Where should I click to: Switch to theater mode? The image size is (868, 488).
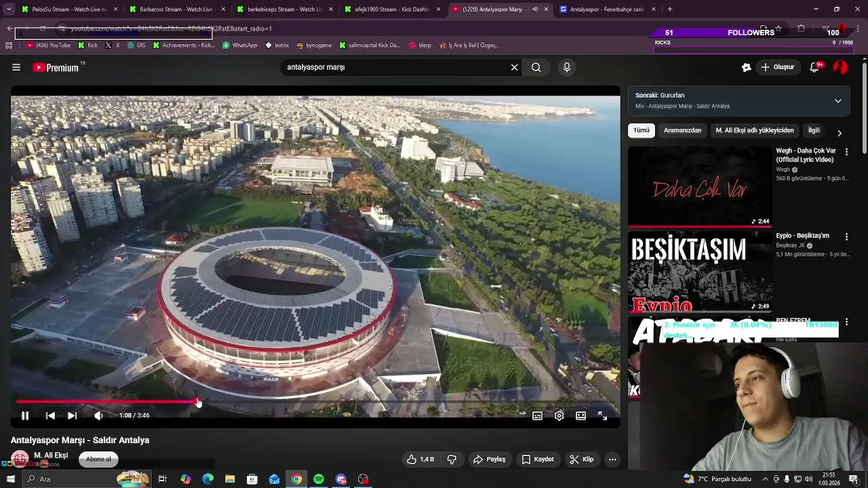tap(580, 415)
